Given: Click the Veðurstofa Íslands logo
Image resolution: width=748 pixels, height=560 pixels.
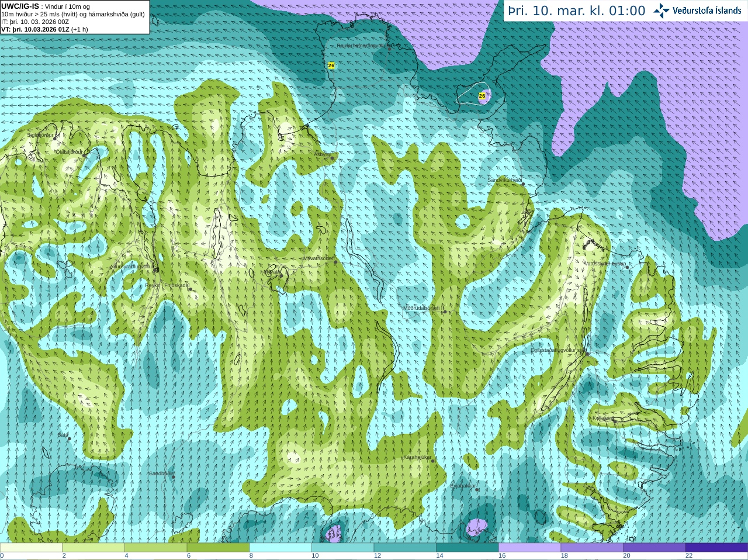Looking at the screenshot, I should (x=697, y=11).
